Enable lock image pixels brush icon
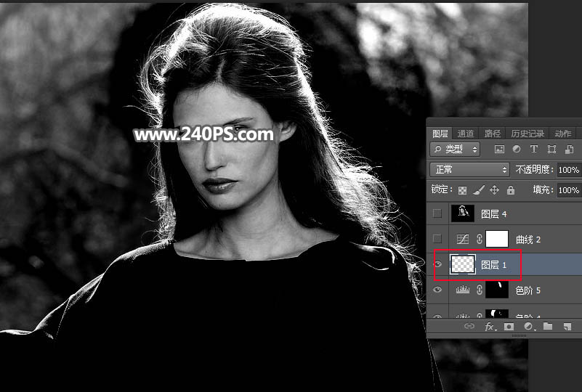The height and width of the screenshot is (392, 582). [x=478, y=190]
